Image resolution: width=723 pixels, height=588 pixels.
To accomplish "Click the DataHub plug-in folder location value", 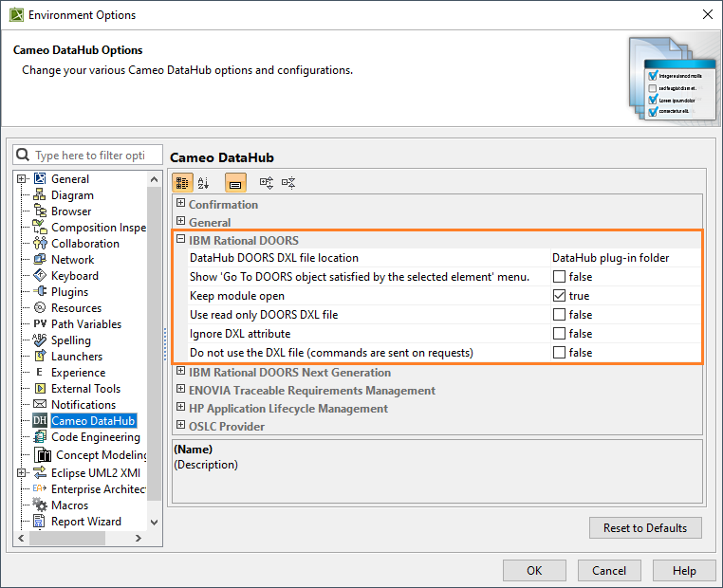I will click(610, 258).
